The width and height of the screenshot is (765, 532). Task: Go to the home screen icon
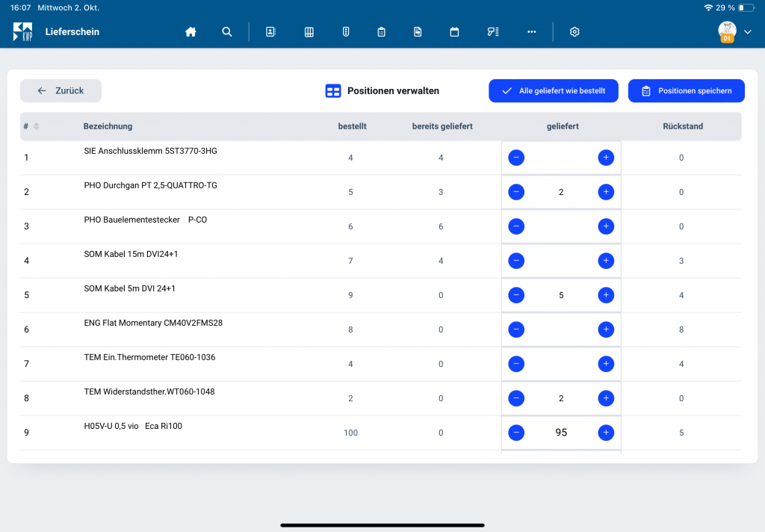pos(191,31)
